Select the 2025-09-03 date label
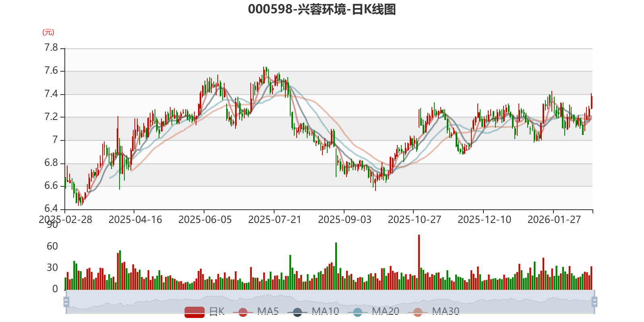The width and height of the screenshot is (644, 322). 345,220
